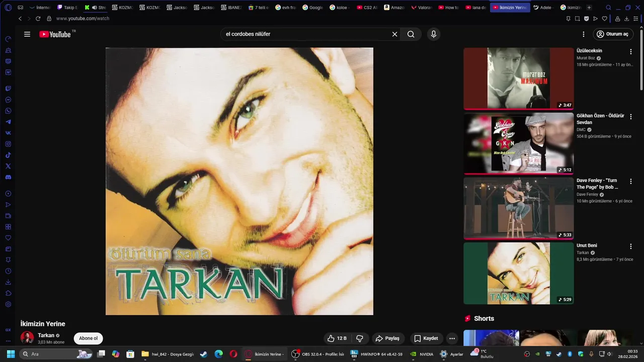Subscribe with the Abone ol button
The image size is (644, 362).
pos(88,338)
